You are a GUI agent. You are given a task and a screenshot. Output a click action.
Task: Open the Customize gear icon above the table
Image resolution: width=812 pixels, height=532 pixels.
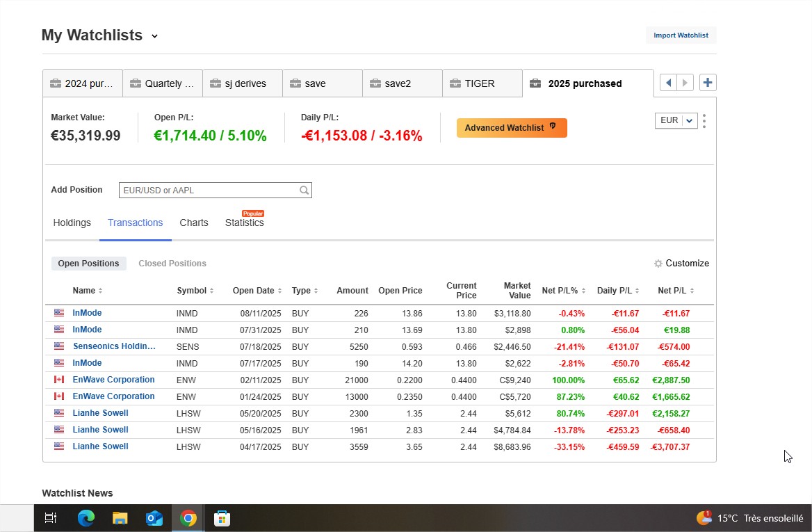(658, 264)
